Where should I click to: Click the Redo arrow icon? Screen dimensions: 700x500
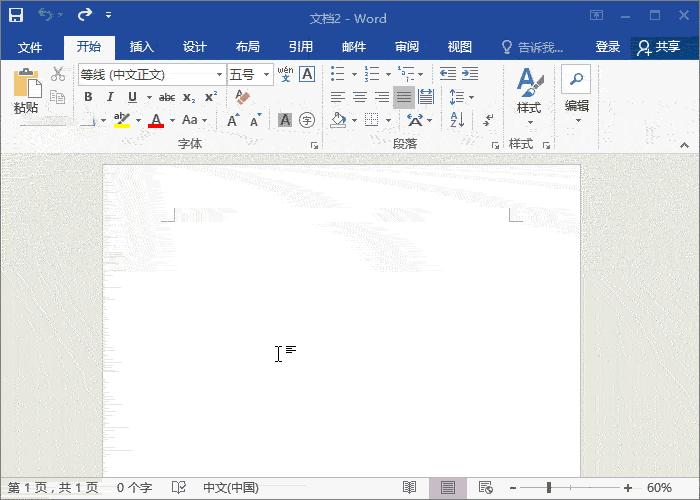[84, 15]
